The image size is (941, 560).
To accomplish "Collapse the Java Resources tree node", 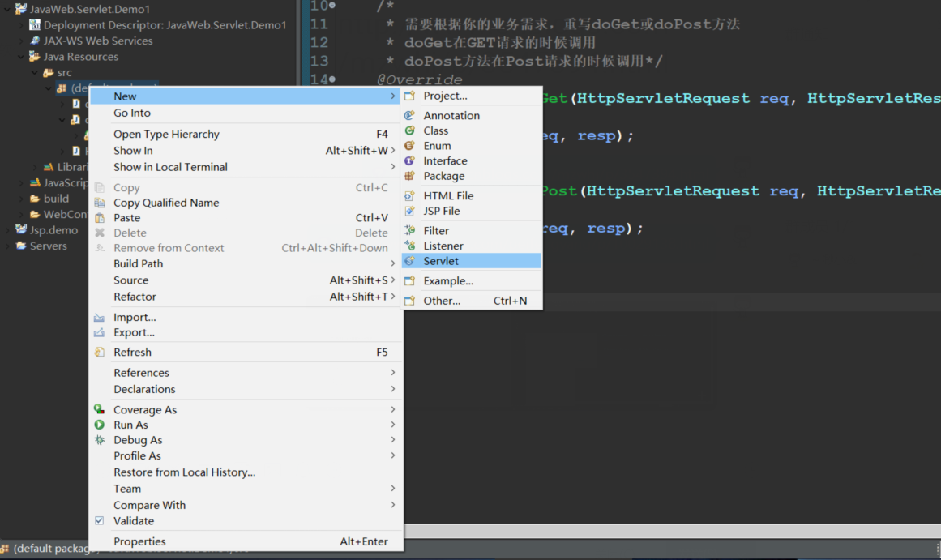I will [21, 57].
